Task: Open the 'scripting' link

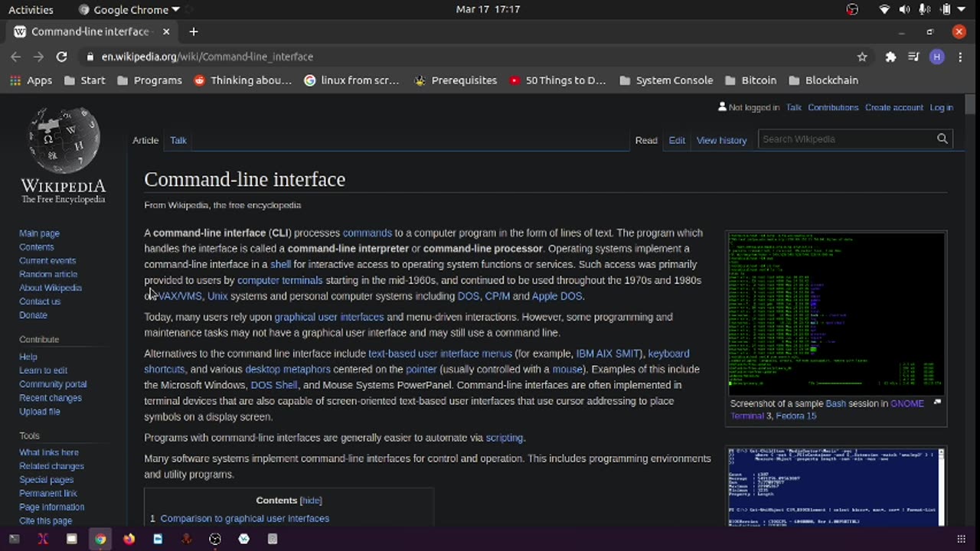Action: (x=505, y=438)
